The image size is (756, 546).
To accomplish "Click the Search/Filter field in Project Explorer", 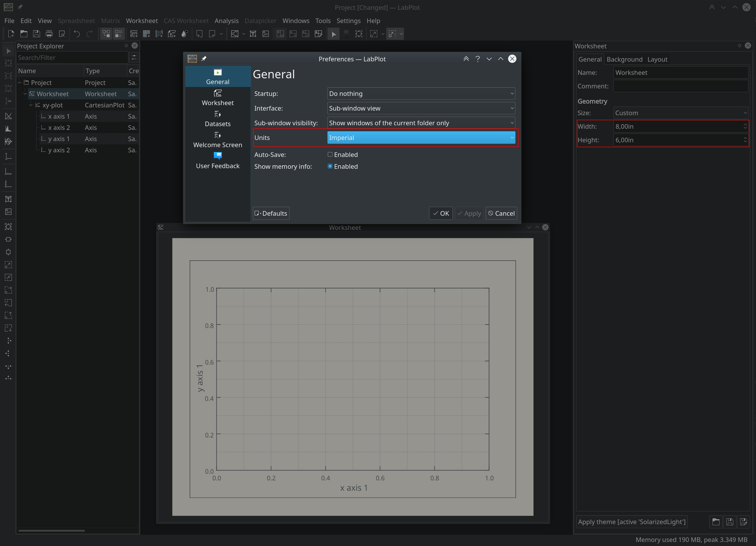I will tap(72, 58).
